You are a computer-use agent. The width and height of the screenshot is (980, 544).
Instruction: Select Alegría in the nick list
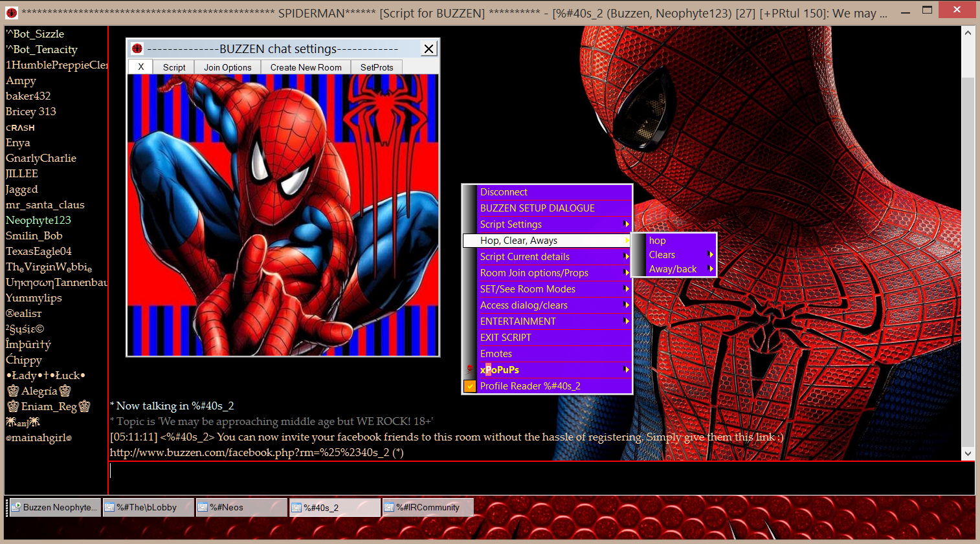coord(39,391)
